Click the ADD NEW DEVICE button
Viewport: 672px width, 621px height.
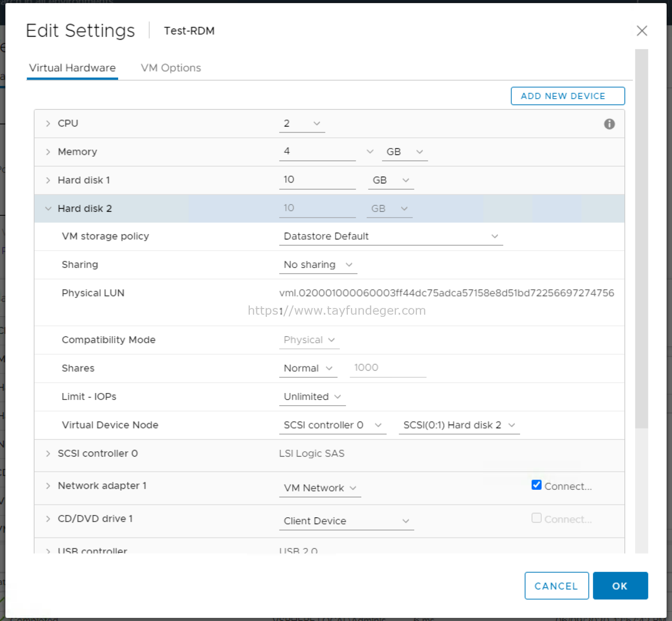point(567,96)
